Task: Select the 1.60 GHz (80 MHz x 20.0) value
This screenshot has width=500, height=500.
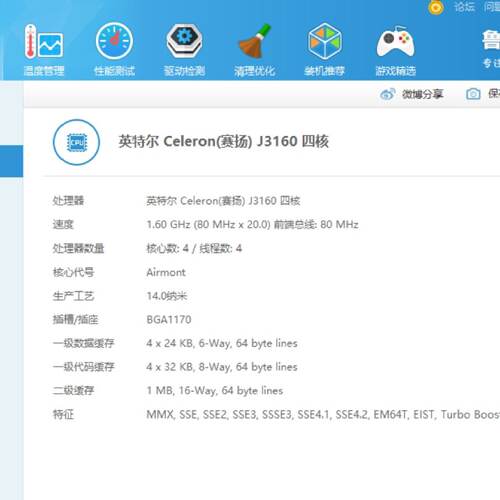Action: [253, 224]
